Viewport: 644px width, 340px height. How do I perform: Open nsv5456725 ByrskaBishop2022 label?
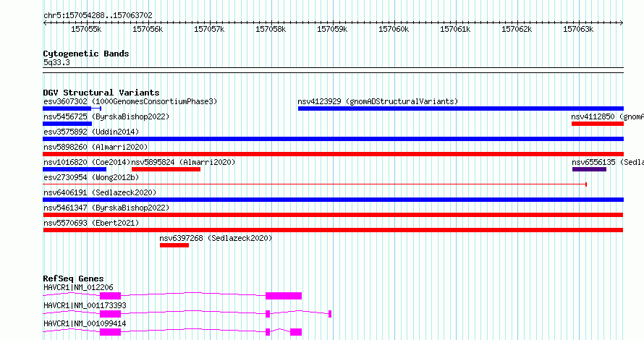pyautogui.click(x=106, y=116)
